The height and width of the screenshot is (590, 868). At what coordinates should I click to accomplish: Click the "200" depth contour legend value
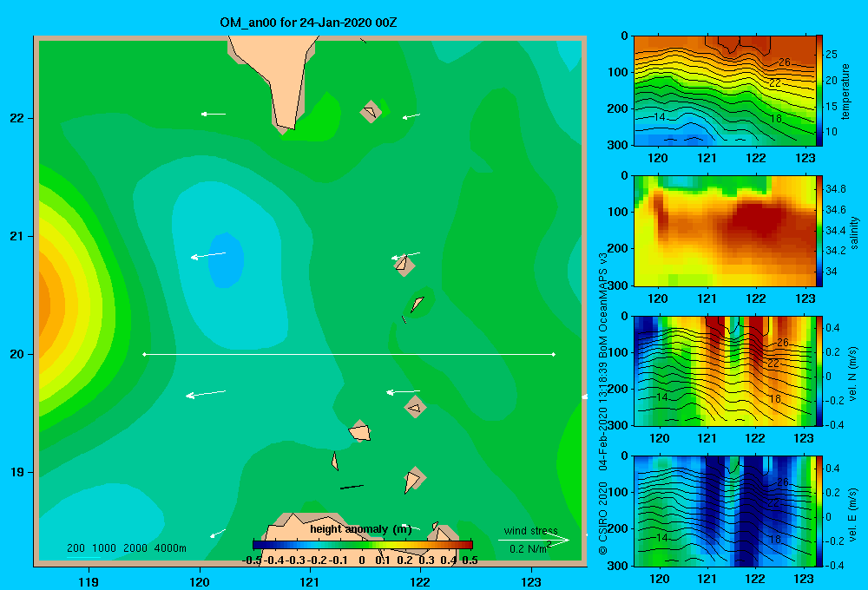tap(76, 548)
